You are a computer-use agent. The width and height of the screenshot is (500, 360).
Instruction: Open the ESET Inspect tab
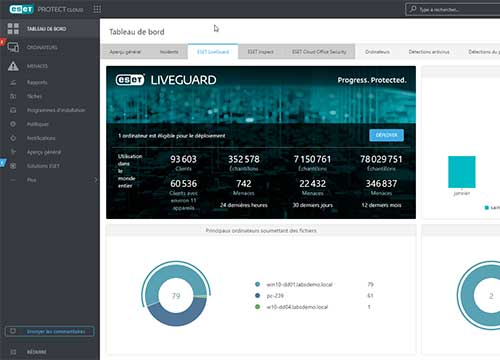click(x=261, y=52)
